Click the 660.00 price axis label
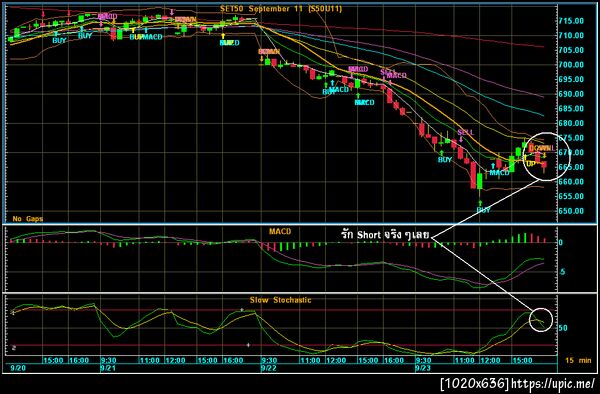This screenshot has width=600, height=394. pyautogui.click(x=571, y=182)
